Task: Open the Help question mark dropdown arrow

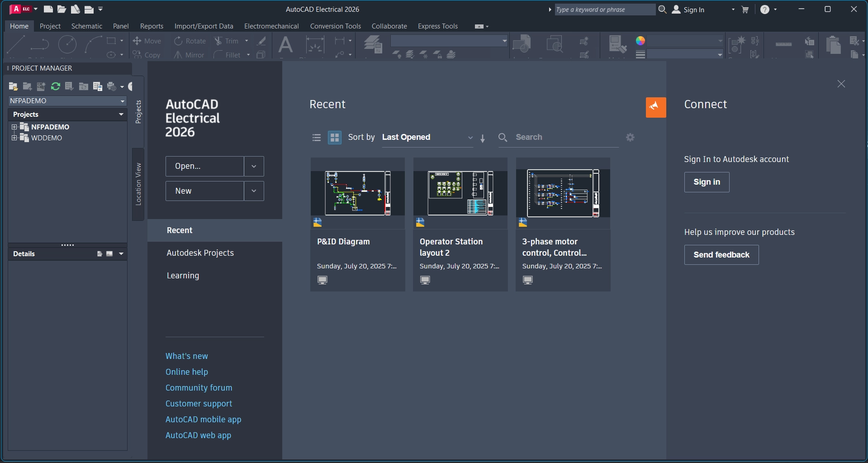Action: [775, 10]
